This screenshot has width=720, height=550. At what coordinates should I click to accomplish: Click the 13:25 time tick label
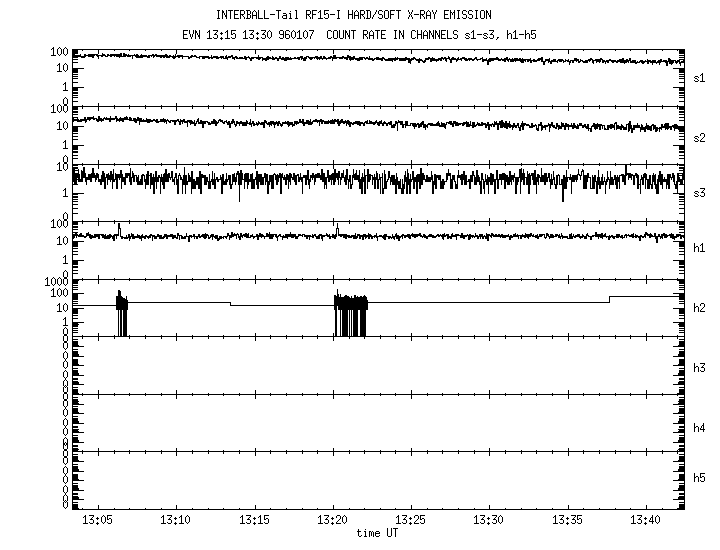click(x=411, y=521)
